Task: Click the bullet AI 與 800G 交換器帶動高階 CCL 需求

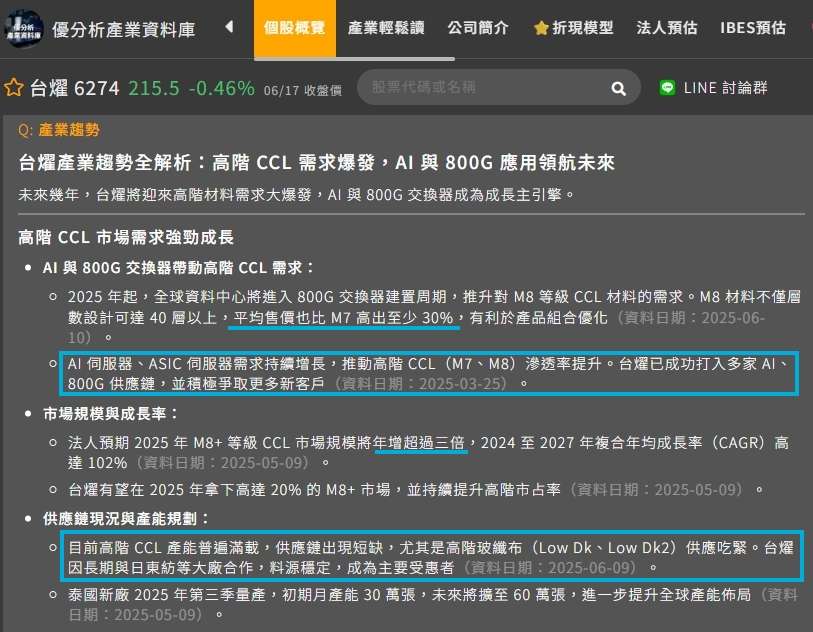Action: (x=178, y=268)
